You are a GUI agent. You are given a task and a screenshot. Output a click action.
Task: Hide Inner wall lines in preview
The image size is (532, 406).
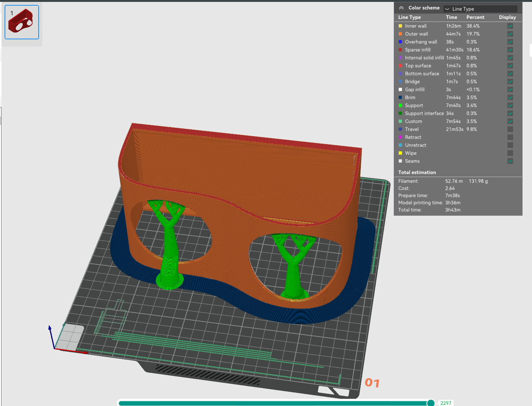pyautogui.click(x=510, y=26)
